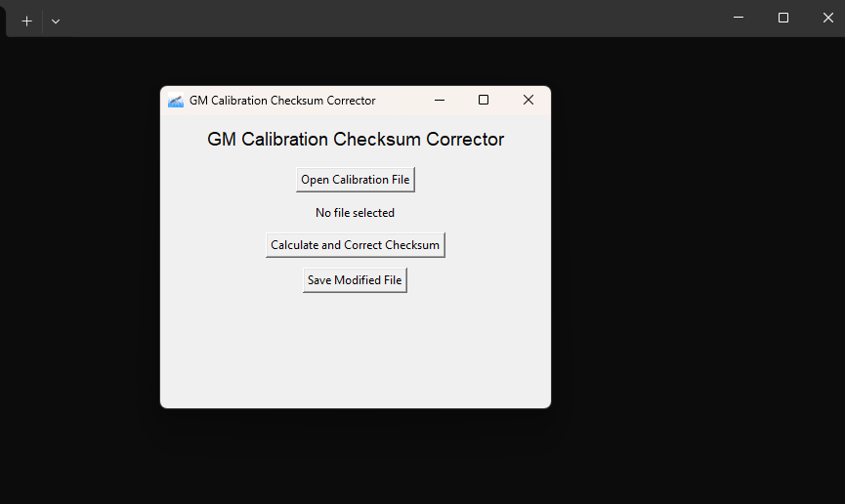845x504 pixels.
Task: Expand the terminal tab dropdown chevron
Action: coord(56,21)
